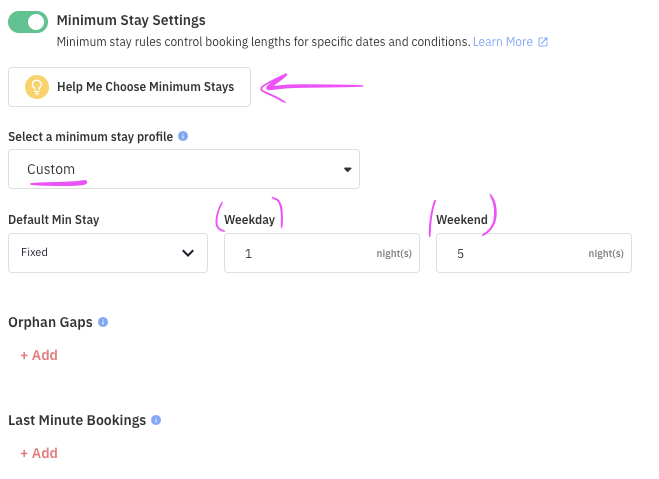This screenshot has width=659, height=479.
Task: Show the Last Minute Bookings info icon
Action: (156, 420)
